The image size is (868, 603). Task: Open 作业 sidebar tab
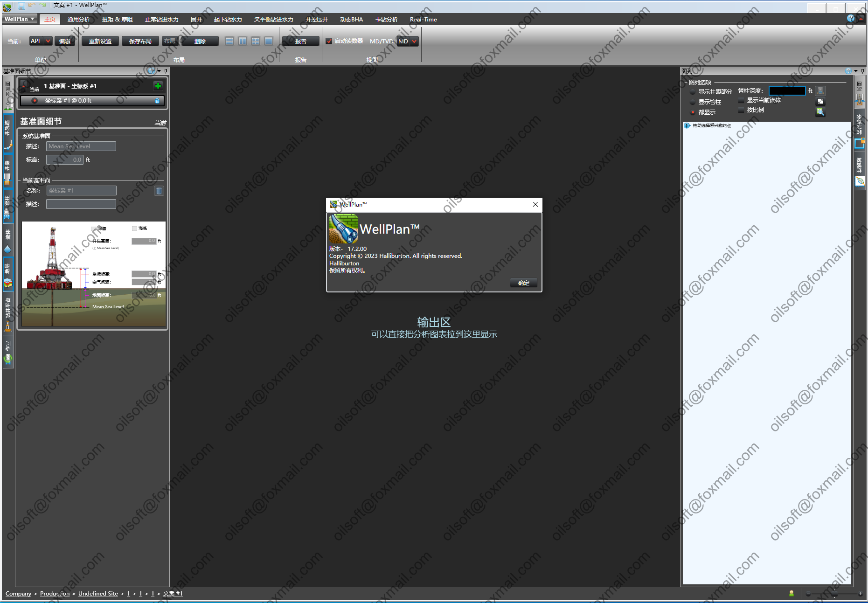(x=7, y=353)
